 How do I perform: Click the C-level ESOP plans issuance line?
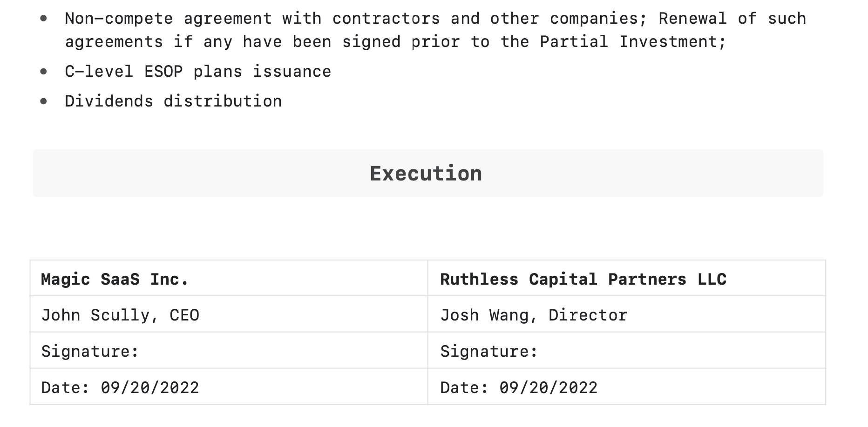coord(198,71)
